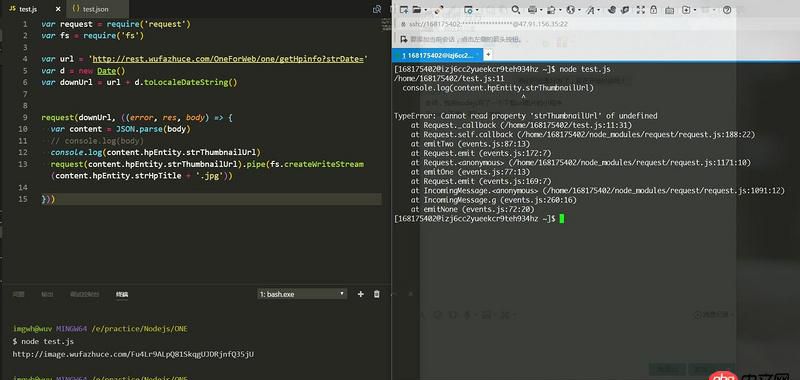Click 'at Request._callback' stack trace line
The width and height of the screenshot is (800, 380).
(x=521, y=125)
